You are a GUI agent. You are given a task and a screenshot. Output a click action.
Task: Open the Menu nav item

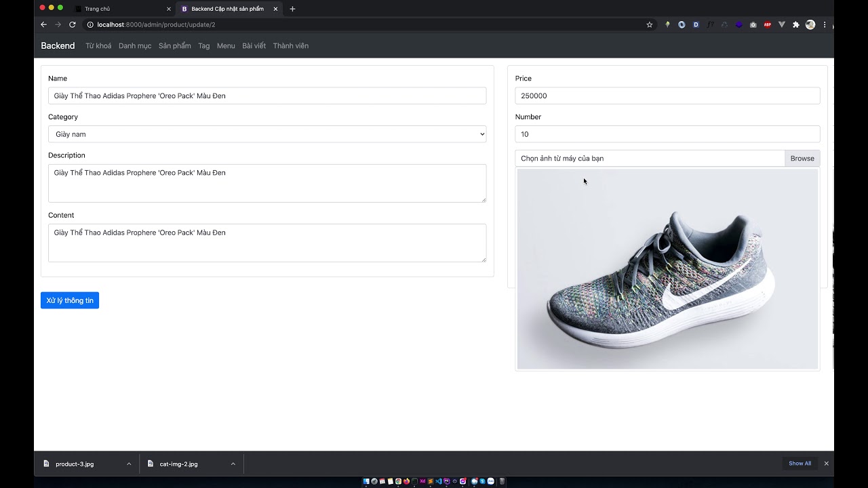[226, 45]
